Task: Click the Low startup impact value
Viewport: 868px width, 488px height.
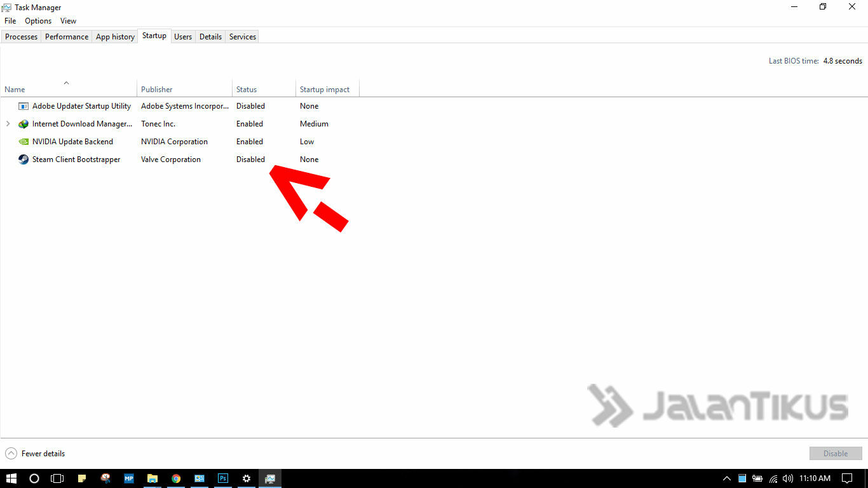Action: 307,142
